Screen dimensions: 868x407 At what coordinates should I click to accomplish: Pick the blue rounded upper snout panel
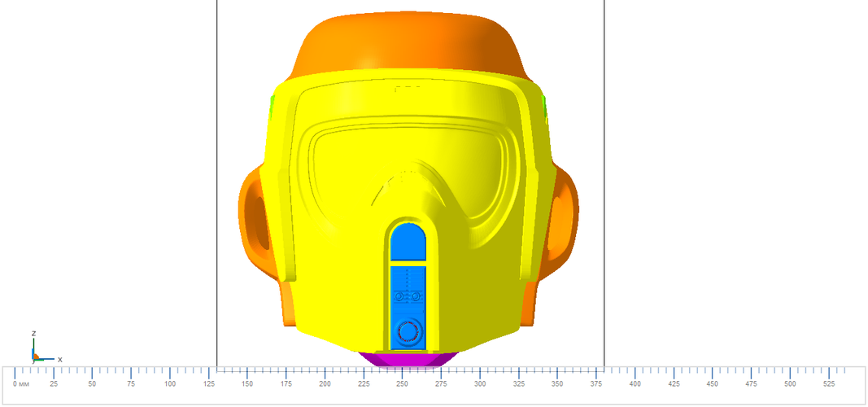(408, 242)
